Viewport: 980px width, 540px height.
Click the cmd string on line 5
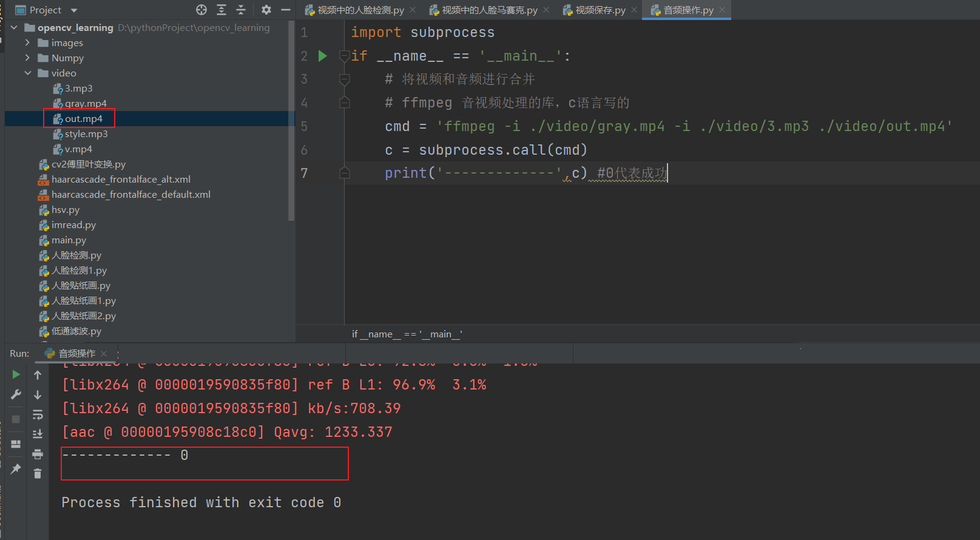[695, 126]
